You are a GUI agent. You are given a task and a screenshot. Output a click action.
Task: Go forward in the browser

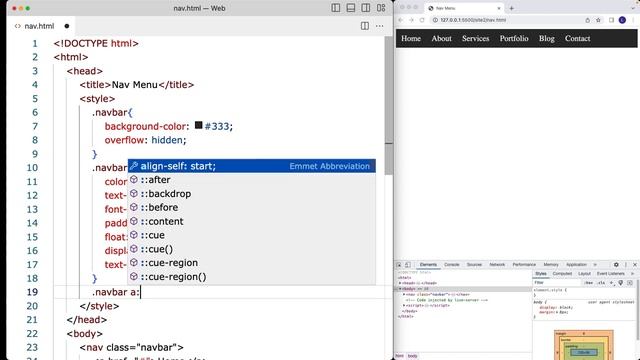[x=411, y=20]
